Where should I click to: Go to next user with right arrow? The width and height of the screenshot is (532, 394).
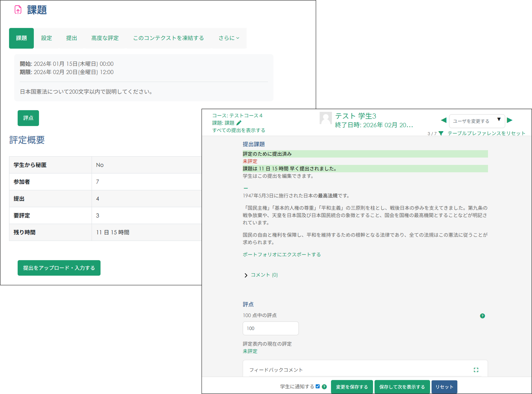tap(510, 120)
